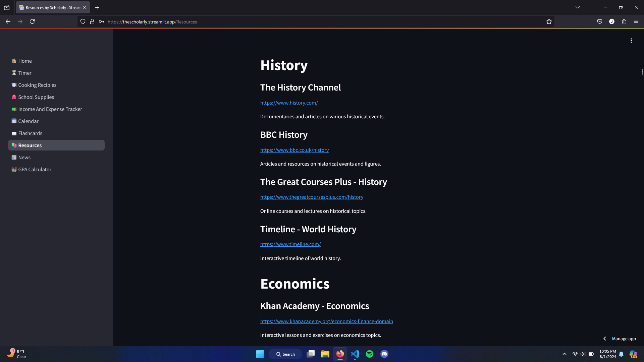Navigate to Income And Expense Tracker
Viewport: 644px width, 362px height.
[x=50, y=109]
